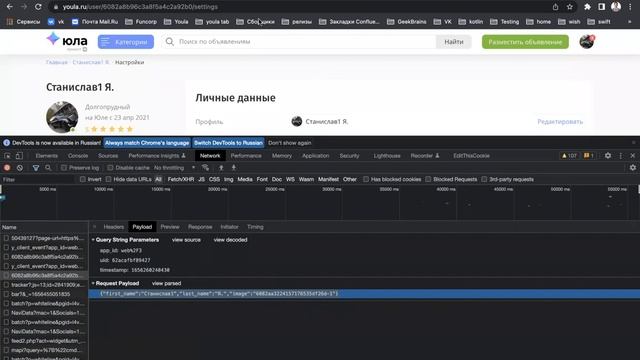Open the Youla logo home page
This screenshot has height=360, width=640.
click(x=67, y=41)
